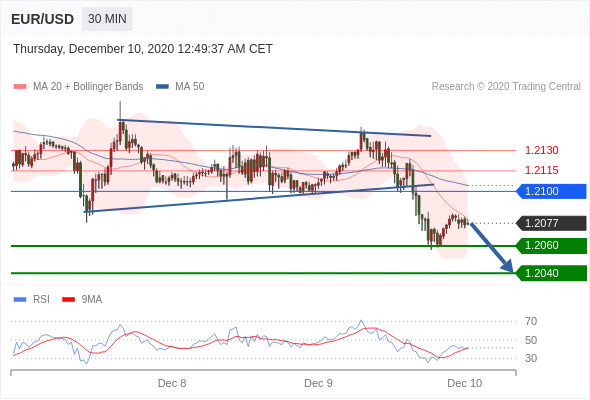The image size is (590, 400).
Task: Click the RSI 70 level label
Action: pyautogui.click(x=531, y=321)
